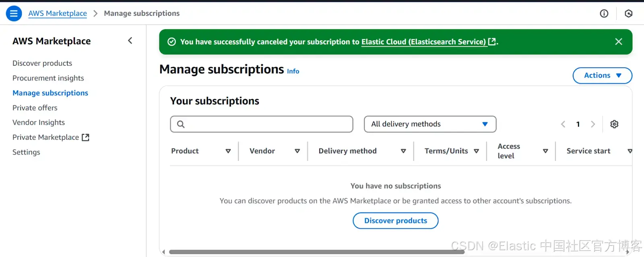Screen dimensions: 644x257
Task: Click the Discover products button
Action: tap(396, 221)
